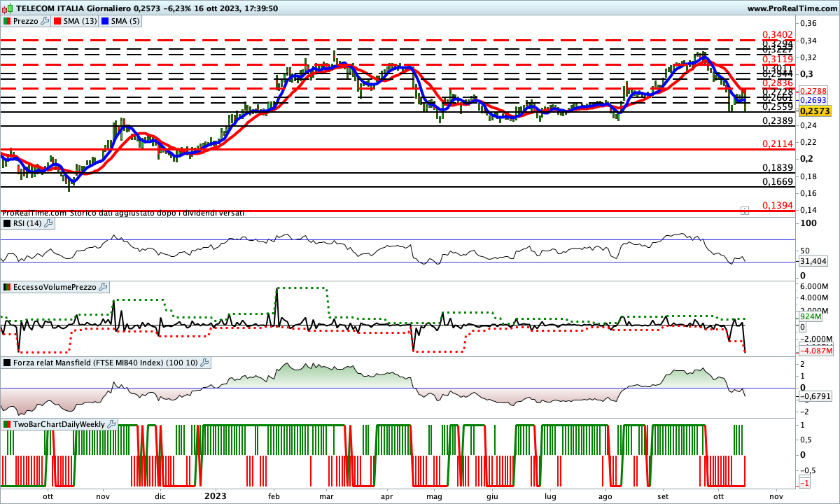
Task: Open Prezzo settings with the wrench icon
Action: coord(45,21)
